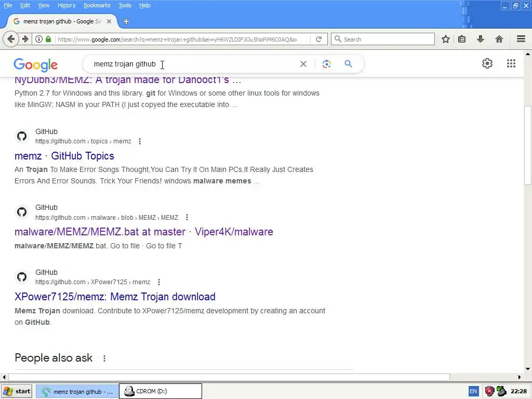Open a new tab with the plus button
The width and height of the screenshot is (532, 399).
click(126, 21)
